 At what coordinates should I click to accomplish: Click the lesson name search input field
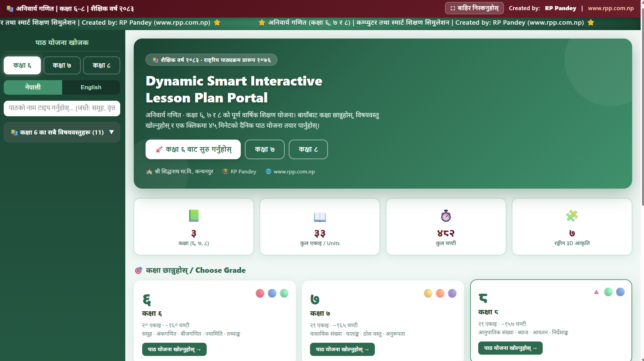(62, 109)
